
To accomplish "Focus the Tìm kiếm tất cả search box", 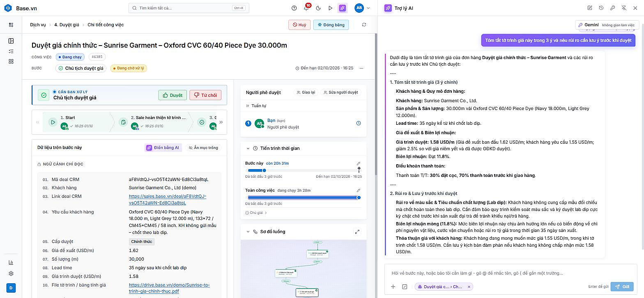I will tap(189, 8).
